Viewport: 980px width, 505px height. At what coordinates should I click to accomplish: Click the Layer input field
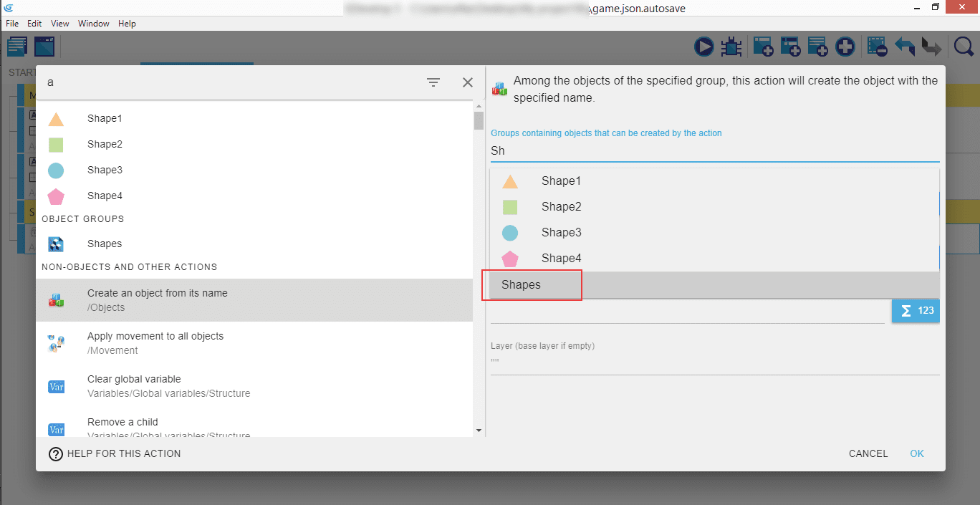point(714,362)
